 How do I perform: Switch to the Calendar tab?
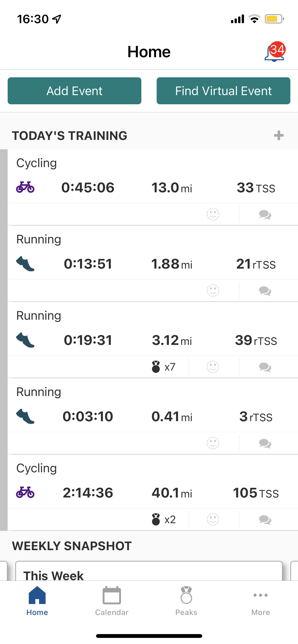point(112,601)
